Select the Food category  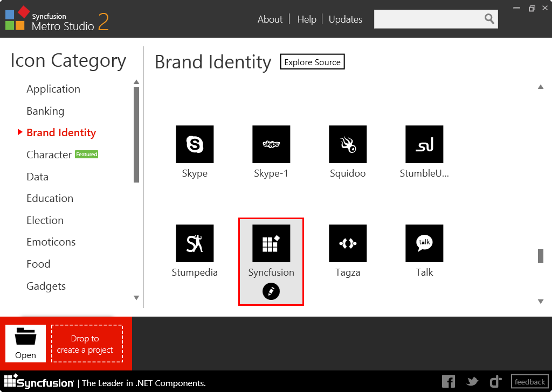38,264
